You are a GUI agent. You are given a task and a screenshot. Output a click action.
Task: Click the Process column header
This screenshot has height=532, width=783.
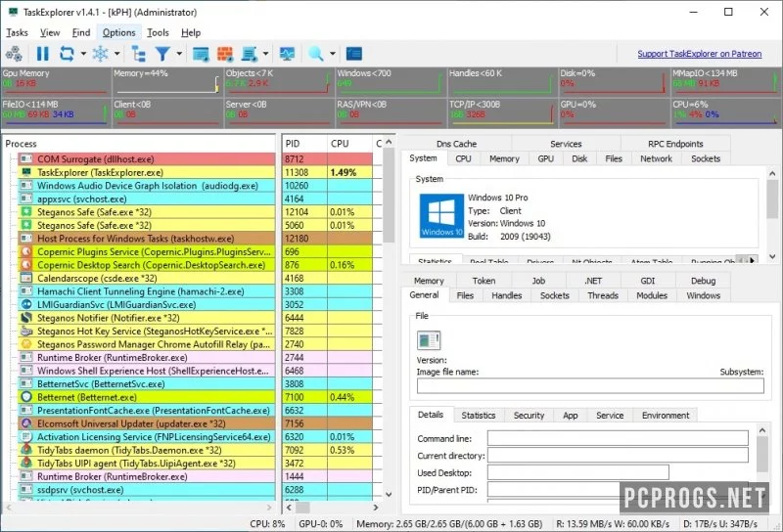click(139, 144)
